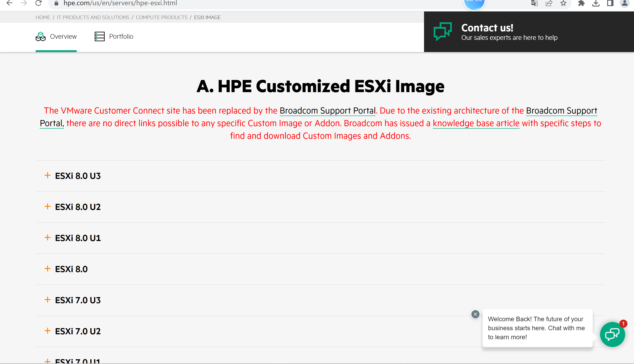Open IT PRODUCTS AND SOLUTIONS breadcrumb
The image size is (634, 364).
pyautogui.click(x=93, y=18)
